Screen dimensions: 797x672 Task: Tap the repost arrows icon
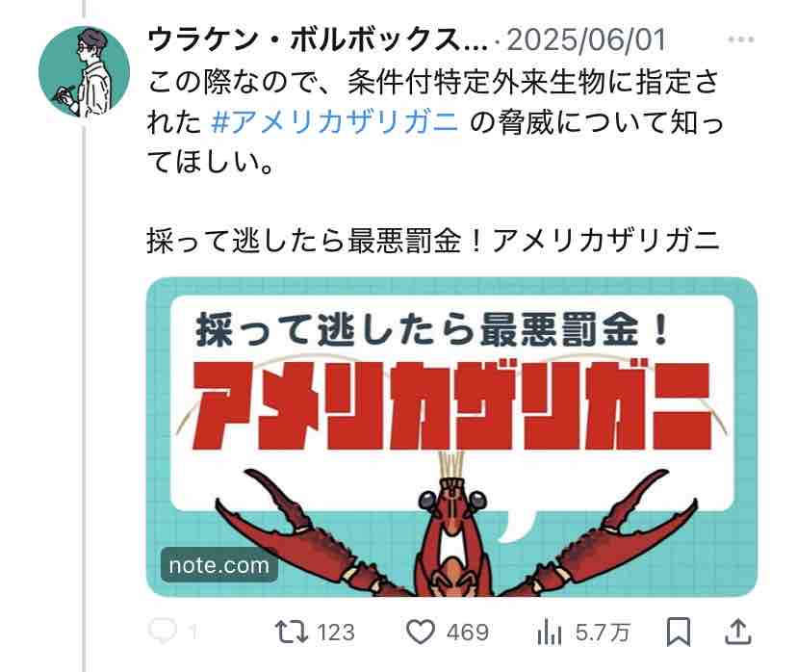coord(292,632)
